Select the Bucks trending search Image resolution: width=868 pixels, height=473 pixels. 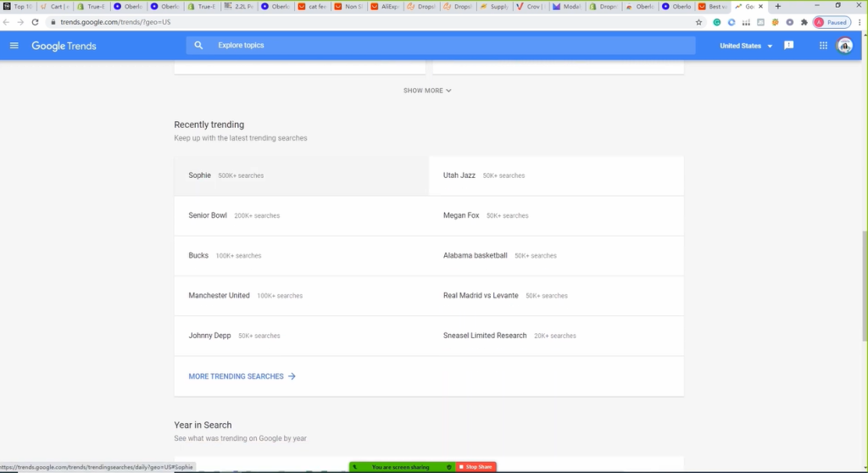301,255
